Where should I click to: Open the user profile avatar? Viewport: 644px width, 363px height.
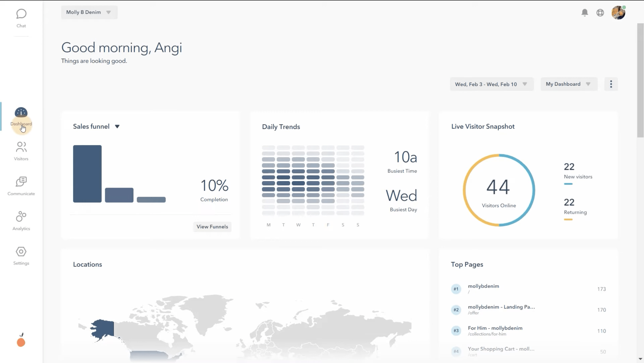[618, 13]
